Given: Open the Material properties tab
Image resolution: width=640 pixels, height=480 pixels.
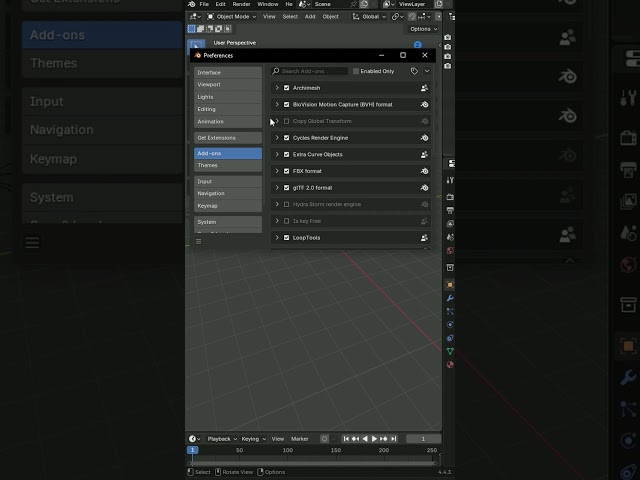Looking at the screenshot, I should (450, 364).
